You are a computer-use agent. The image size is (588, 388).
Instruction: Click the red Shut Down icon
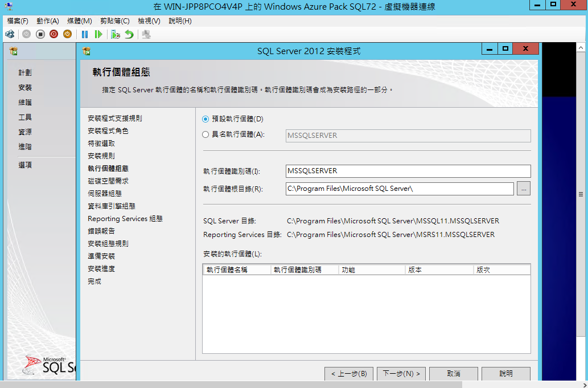[54, 35]
